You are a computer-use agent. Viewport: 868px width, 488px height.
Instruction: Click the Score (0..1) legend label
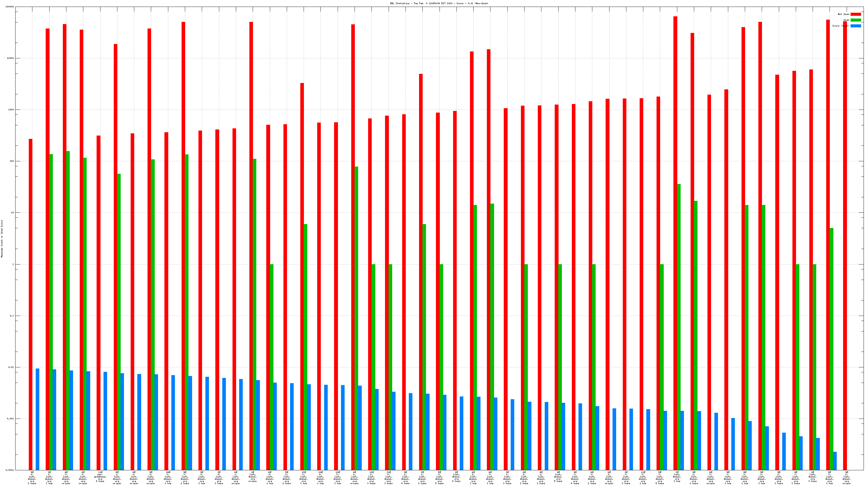[x=840, y=26]
